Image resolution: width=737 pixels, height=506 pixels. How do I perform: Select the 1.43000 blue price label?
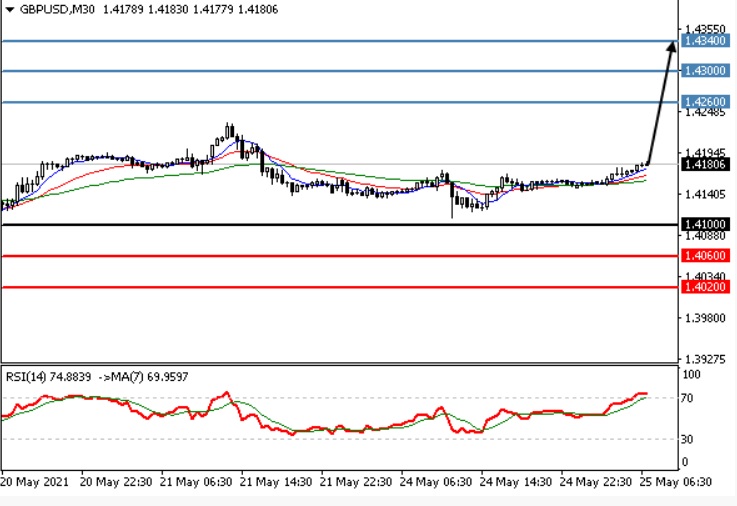click(705, 70)
